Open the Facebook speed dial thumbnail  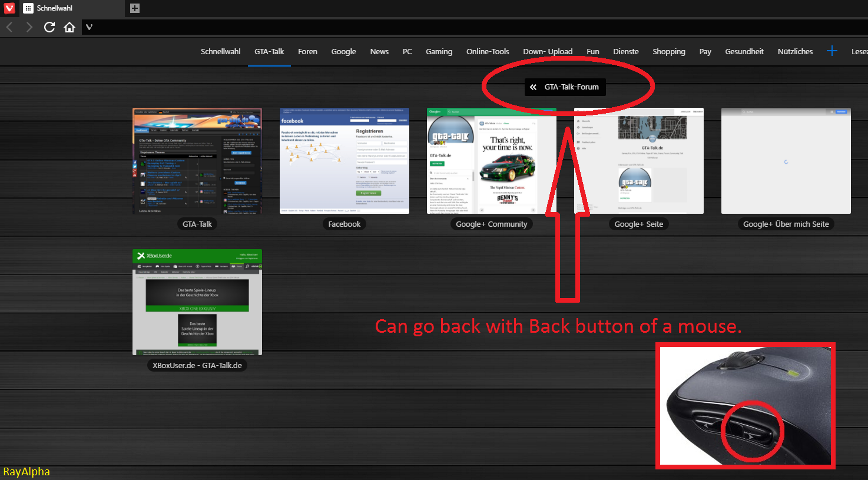[x=344, y=161]
